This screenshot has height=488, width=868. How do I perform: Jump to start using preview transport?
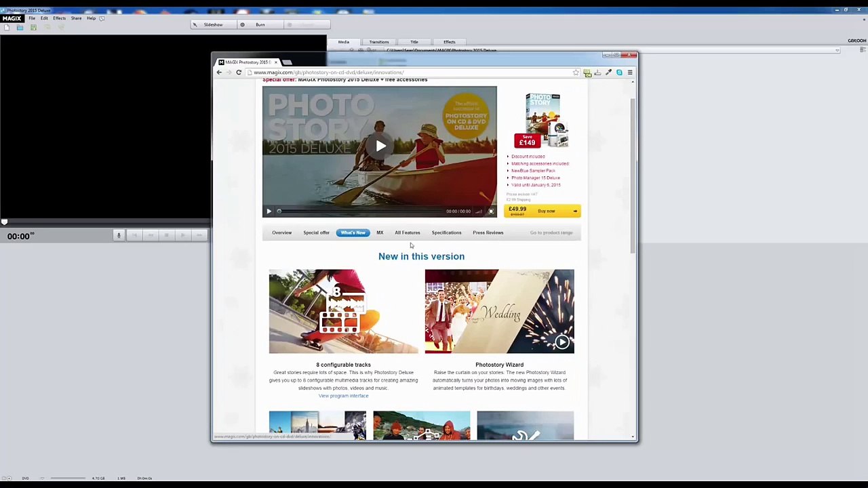click(x=135, y=235)
